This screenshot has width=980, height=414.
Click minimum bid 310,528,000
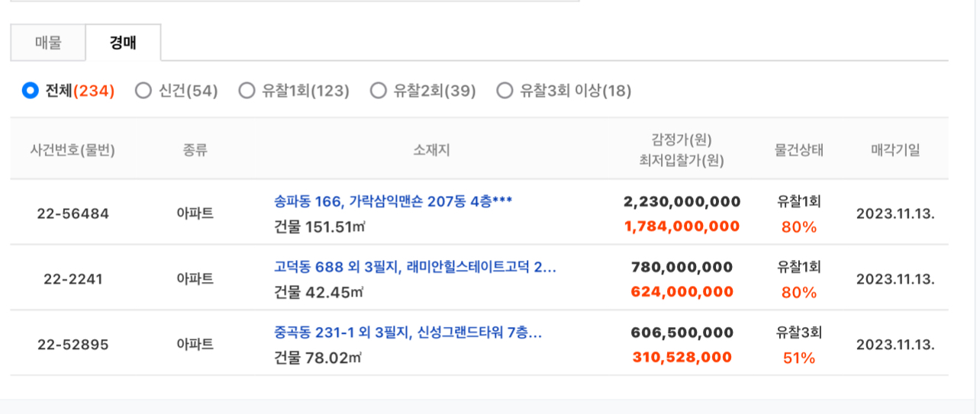(682, 357)
